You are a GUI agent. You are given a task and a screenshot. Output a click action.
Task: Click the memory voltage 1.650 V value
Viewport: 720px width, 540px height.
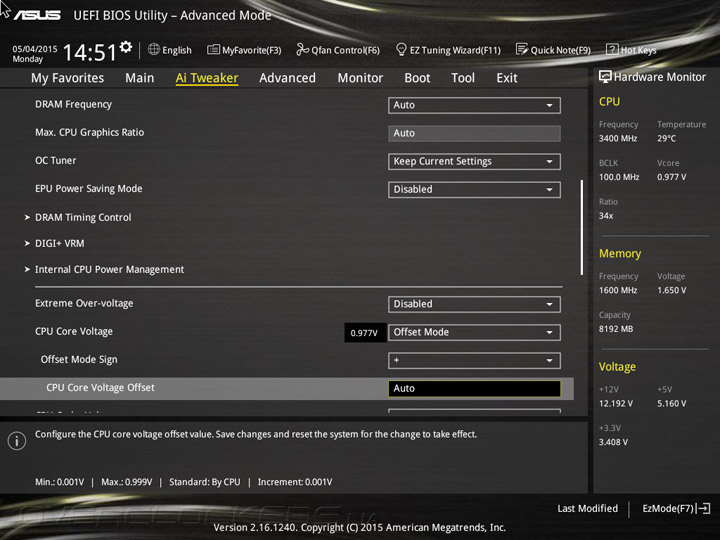point(672,290)
